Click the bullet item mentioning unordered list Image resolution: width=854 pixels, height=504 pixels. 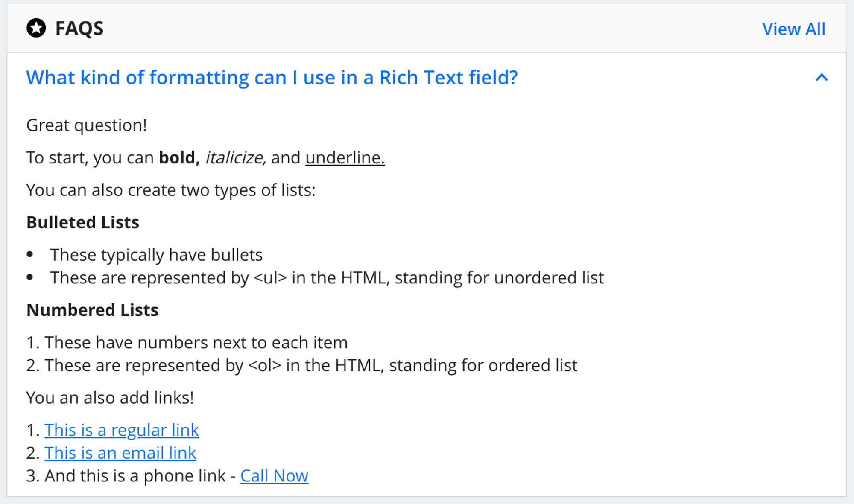[x=327, y=278]
